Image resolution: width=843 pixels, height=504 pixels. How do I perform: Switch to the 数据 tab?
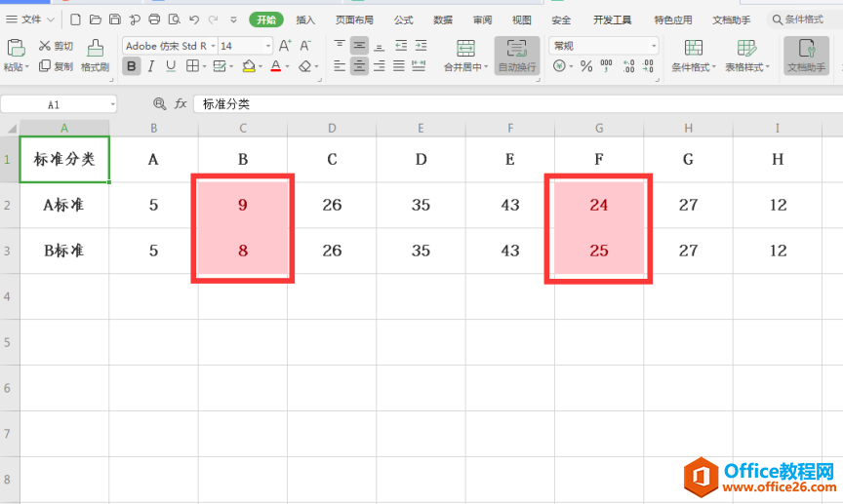coord(443,19)
